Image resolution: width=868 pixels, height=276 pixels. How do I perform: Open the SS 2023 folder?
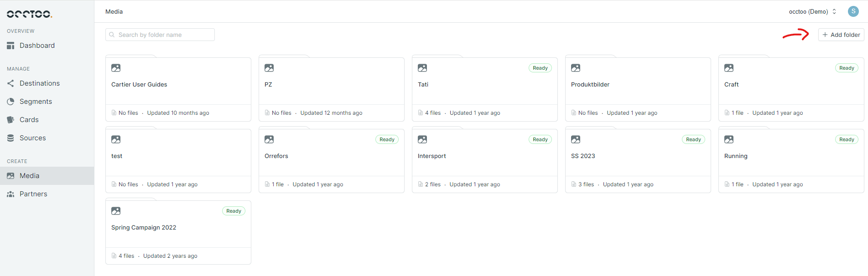click(x=638, y=161)
